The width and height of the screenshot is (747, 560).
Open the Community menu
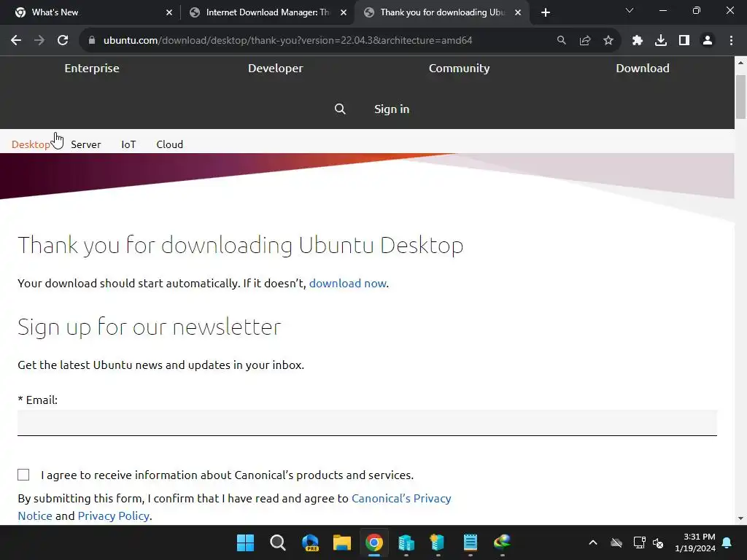(x=460, y=68)
